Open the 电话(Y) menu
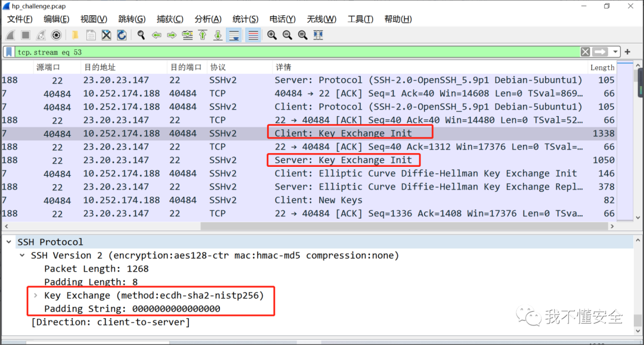 pyautogui.click(x=283, y=19)
